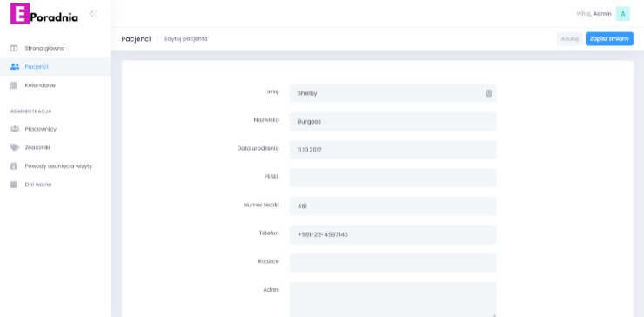
Task: Click the Numer teczki field
Action: pos(393,206)
